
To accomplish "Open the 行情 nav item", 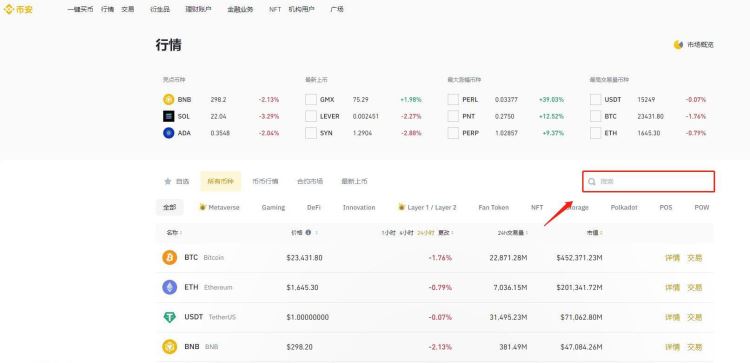I will coord(108,9).
